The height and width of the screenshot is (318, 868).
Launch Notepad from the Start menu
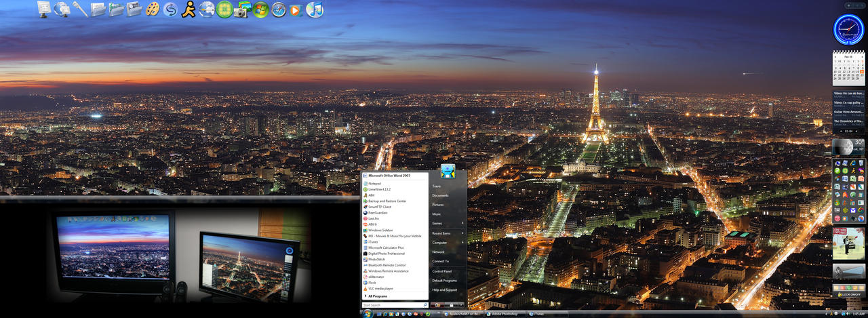pos(395,183)
